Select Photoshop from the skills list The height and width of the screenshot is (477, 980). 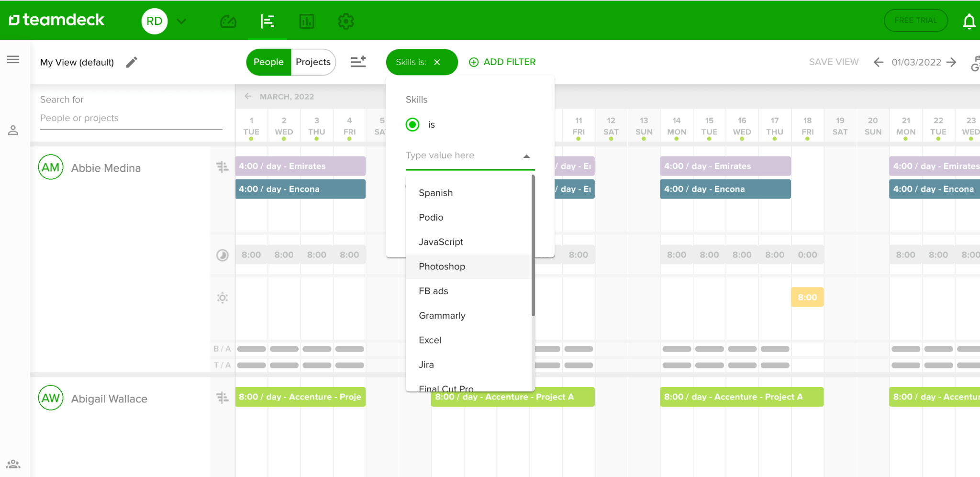(x=441, y=266)
